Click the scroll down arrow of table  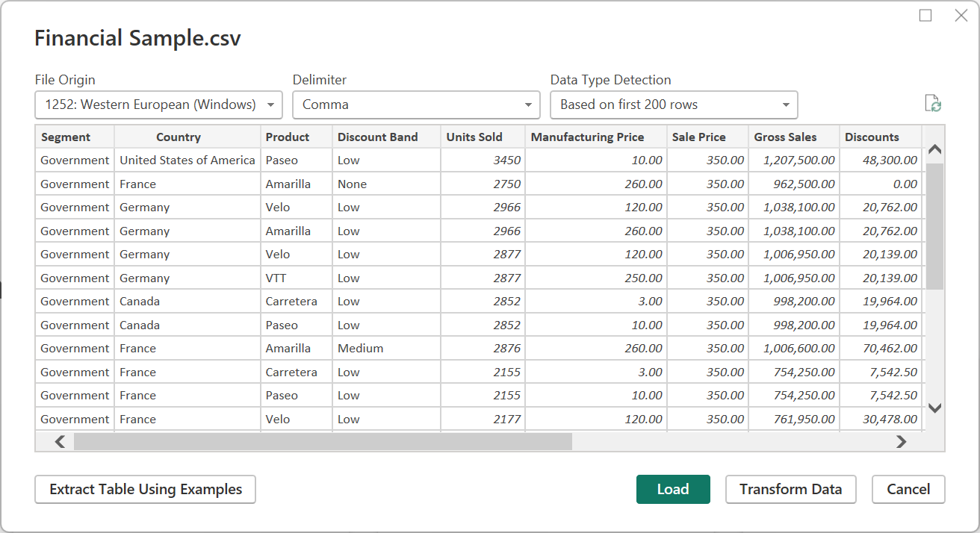click(x=934, y=408)
